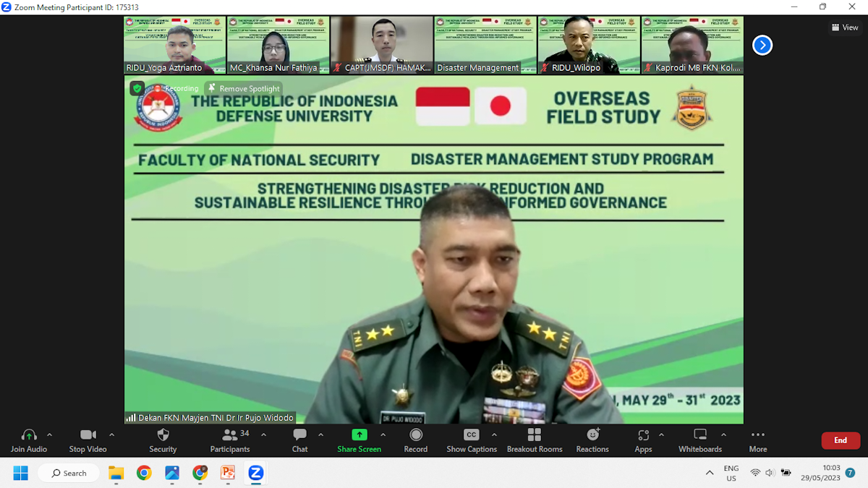Open the Wi-Fi network tray icon

point(755,473)
